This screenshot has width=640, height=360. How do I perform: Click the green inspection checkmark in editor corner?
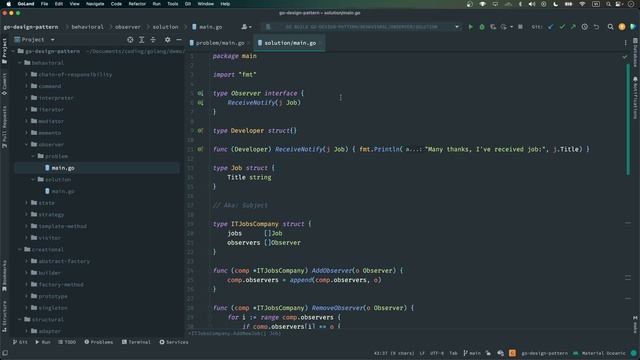click(x=625, y=57)
